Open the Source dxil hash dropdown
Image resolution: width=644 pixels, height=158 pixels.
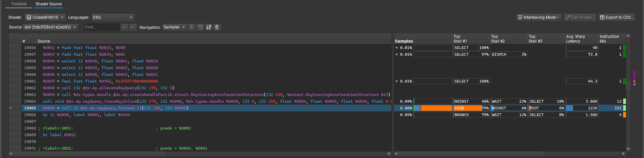[x=51, y=27]
